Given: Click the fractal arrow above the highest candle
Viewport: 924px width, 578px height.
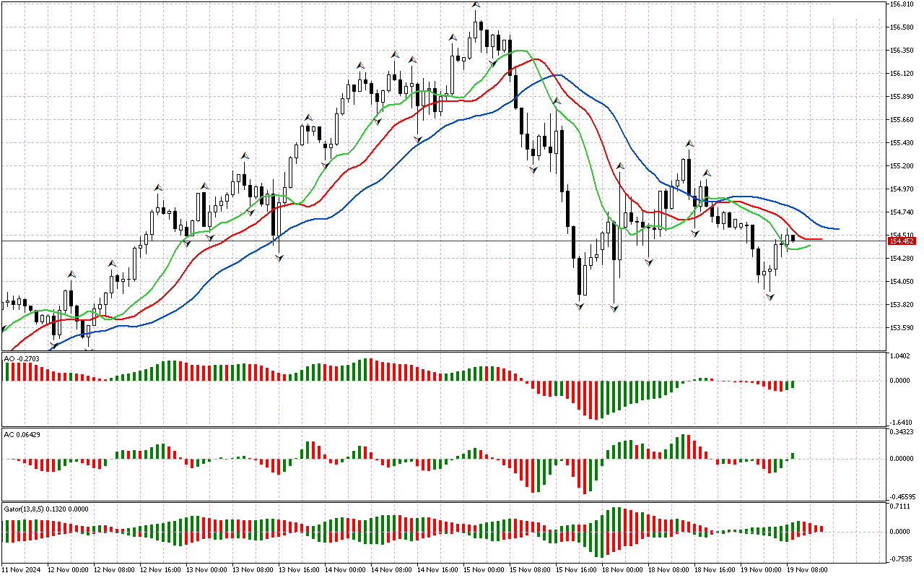Looking at the screenshot, I should 476,6.
